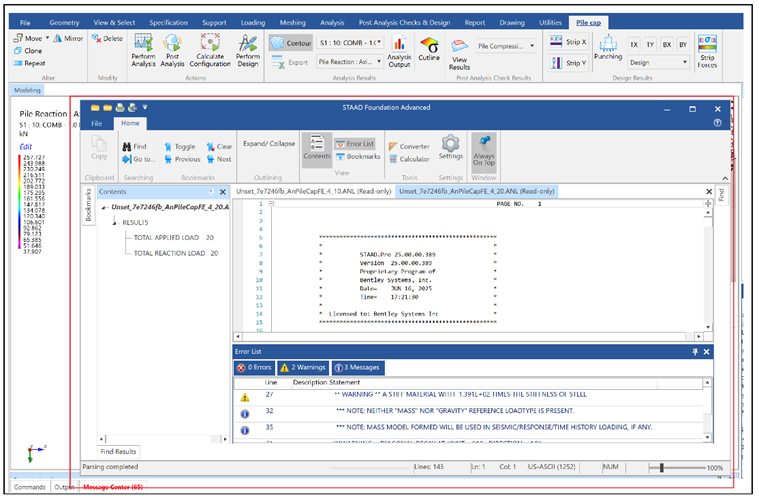Click the Perform Analysis icon
The image size is (759, 501).
[143, 50]
